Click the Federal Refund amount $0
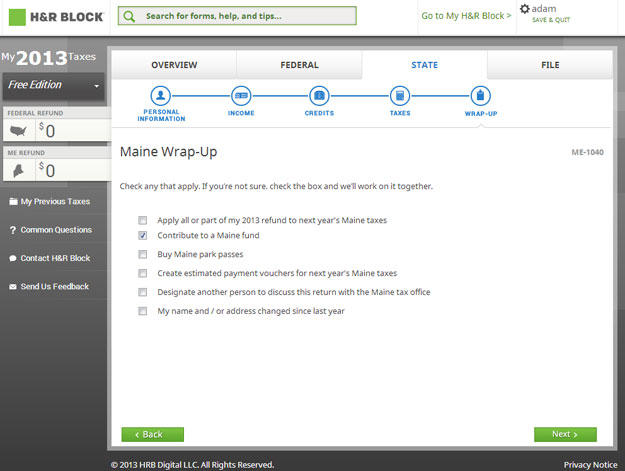Viewport: 625px width, 471px height. tap(47, 130)
